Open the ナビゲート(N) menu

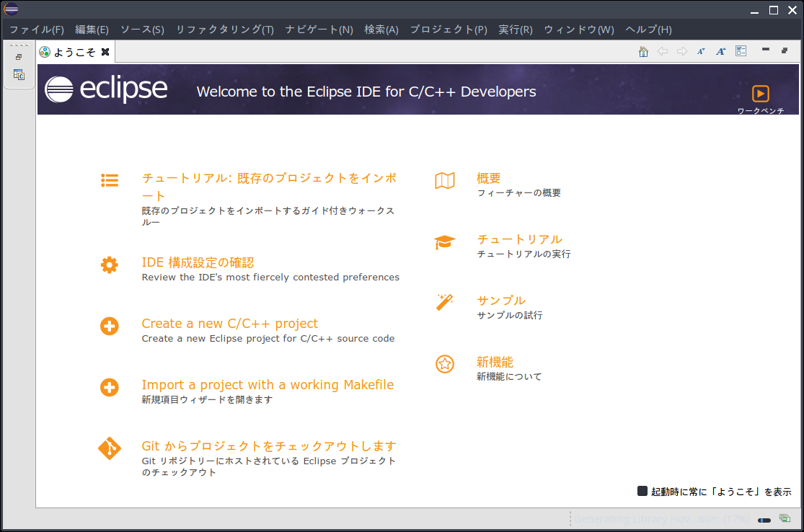click(319, 30)
